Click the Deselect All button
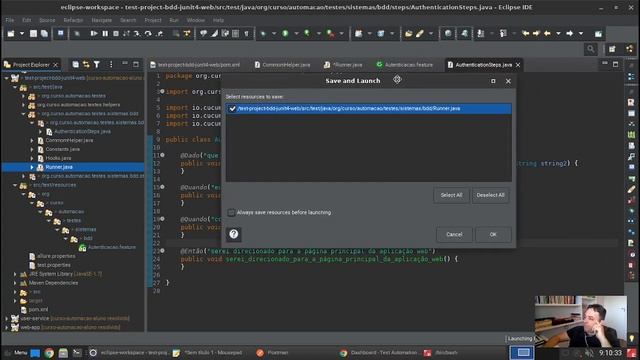Screen dimensions: 640x360 (x=490, y=195)
